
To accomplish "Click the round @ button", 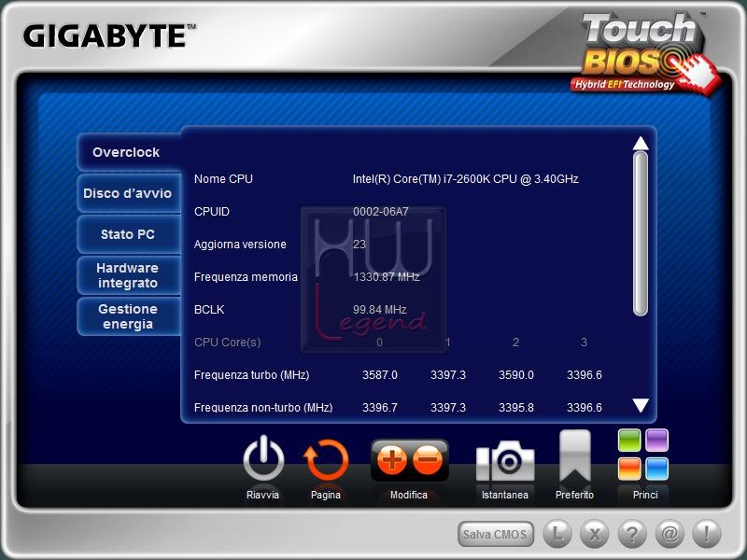I will [669, 534].
